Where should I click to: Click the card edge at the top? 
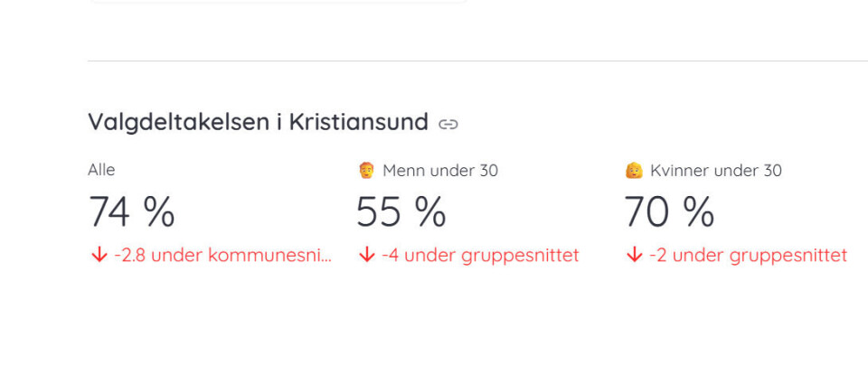coord(278,2)
